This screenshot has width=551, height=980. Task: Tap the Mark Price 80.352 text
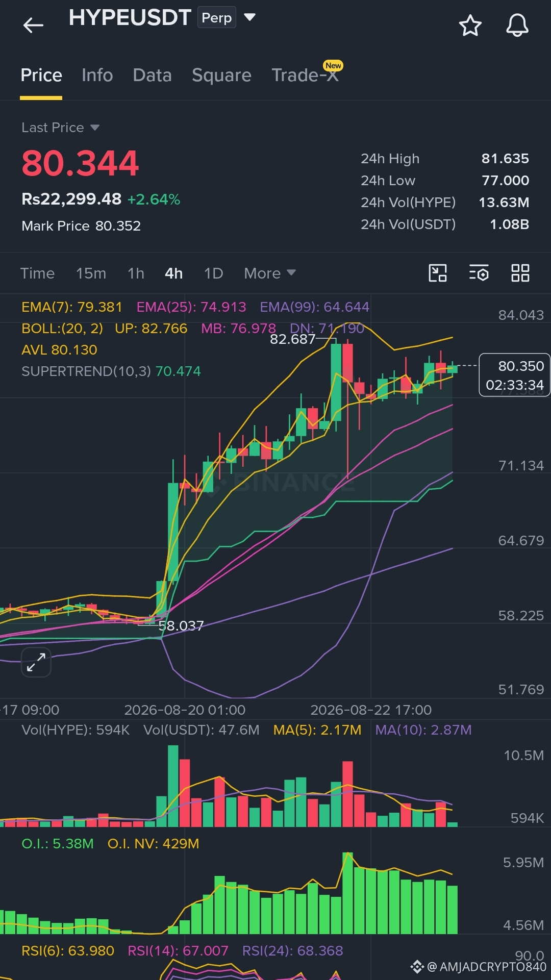(x=81, y=226)
